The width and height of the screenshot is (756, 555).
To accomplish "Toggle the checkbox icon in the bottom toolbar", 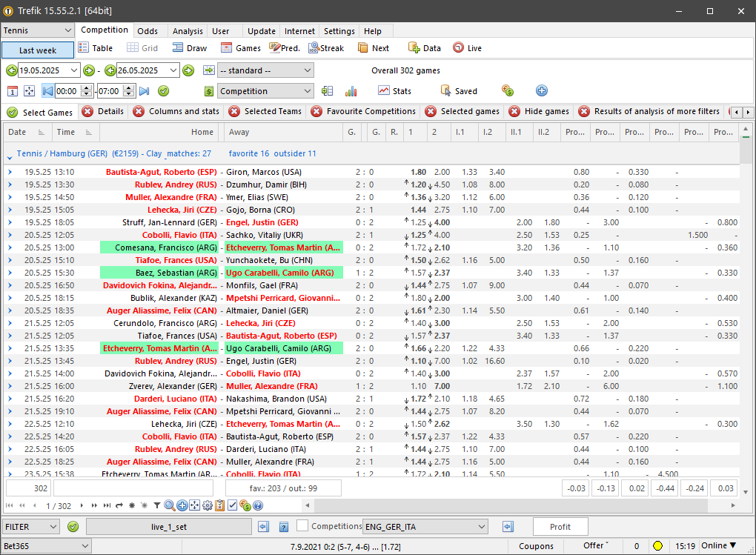I will coord(233,505).
